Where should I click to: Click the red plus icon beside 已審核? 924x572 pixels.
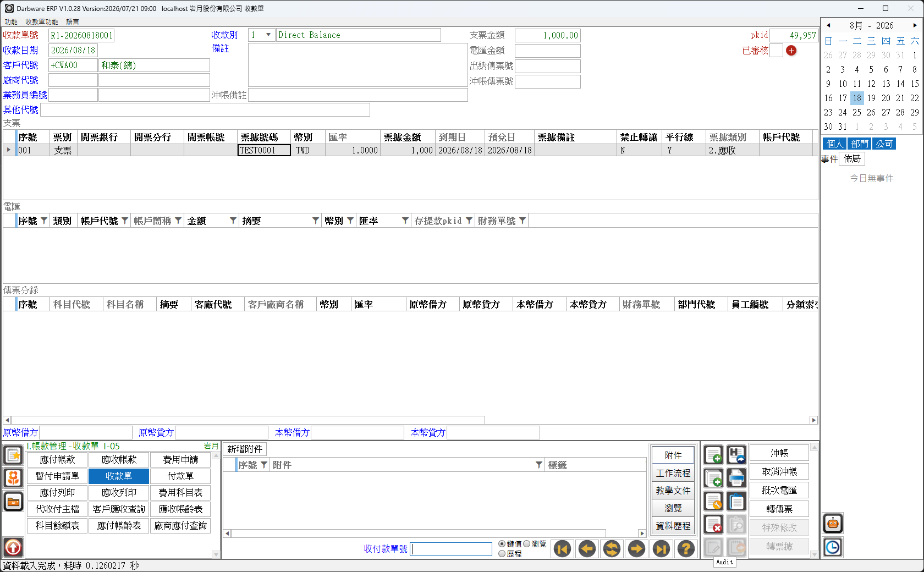[x=791, y=51]
